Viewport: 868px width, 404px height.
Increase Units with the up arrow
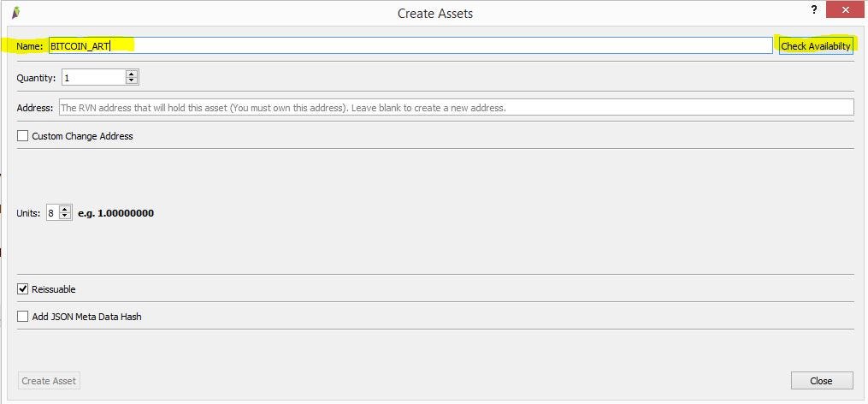point(65,210)
